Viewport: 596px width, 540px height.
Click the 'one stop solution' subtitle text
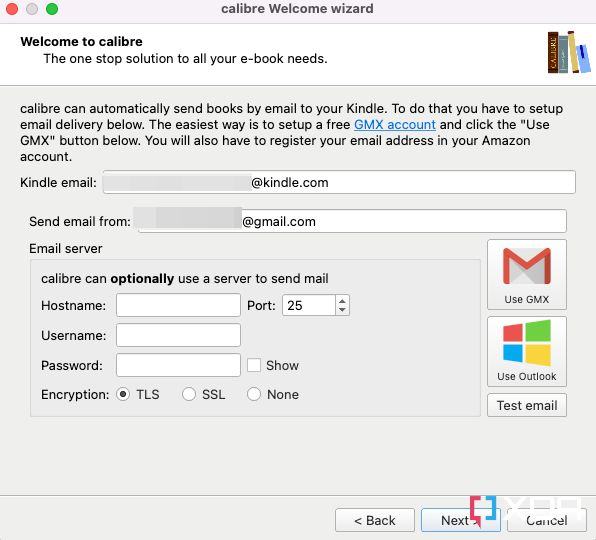(x=185, y=59)
